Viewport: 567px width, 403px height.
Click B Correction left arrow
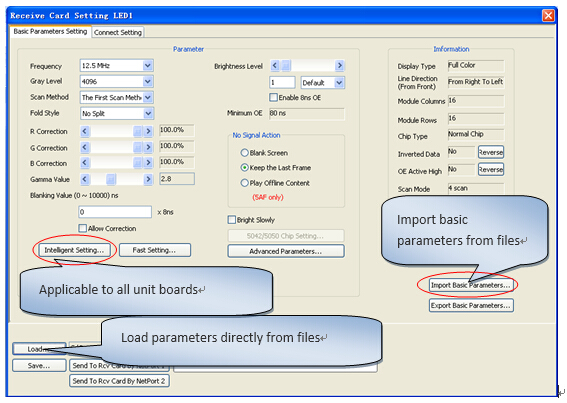tap(85, 163)
